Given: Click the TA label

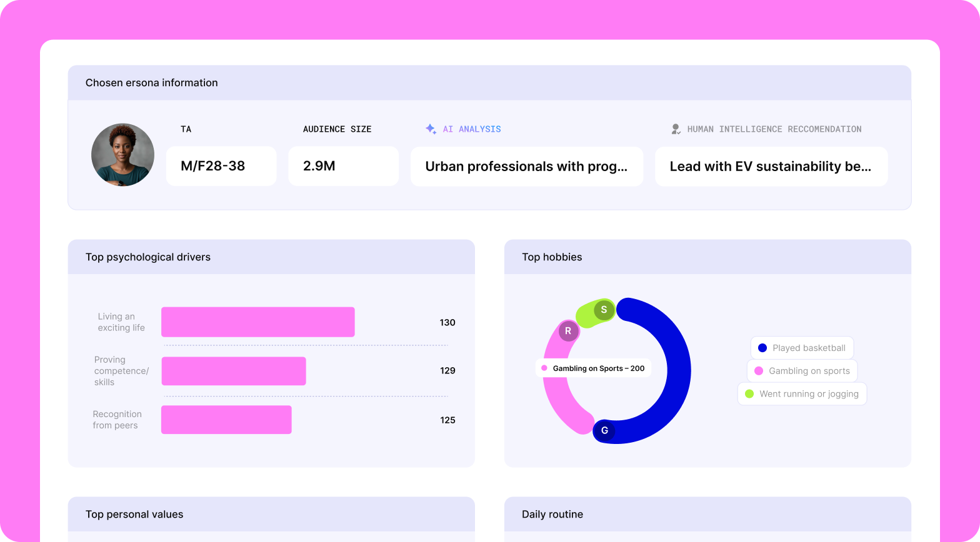Looking at the screenshot, I should (x=186, y=129).
